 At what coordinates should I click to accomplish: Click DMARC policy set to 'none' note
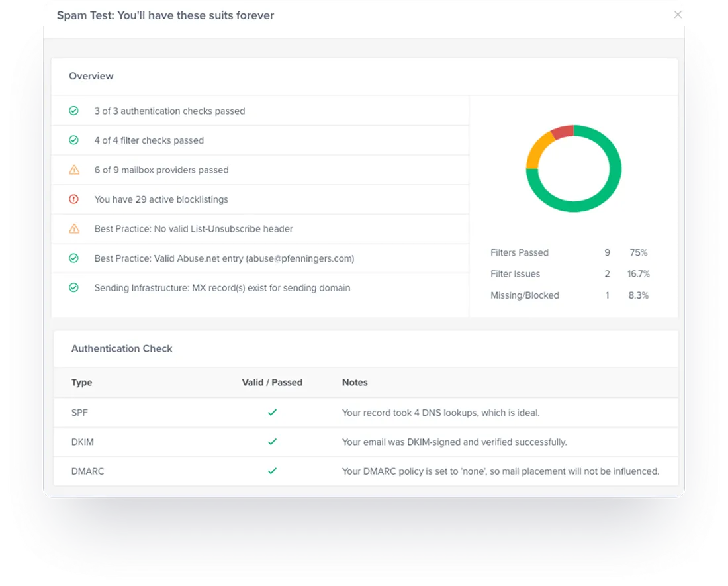click(x=500, y=471)
